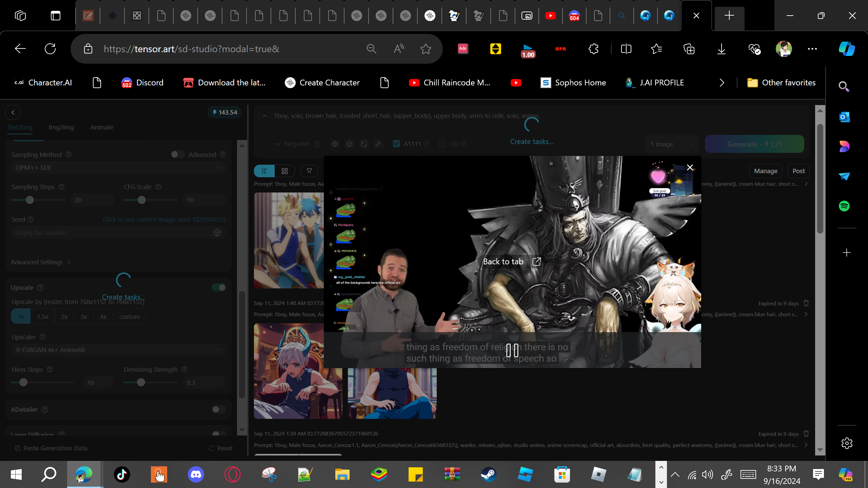Add this page to favorites with star icon
This screenshot has height=488, width=868.
[426, 49]
